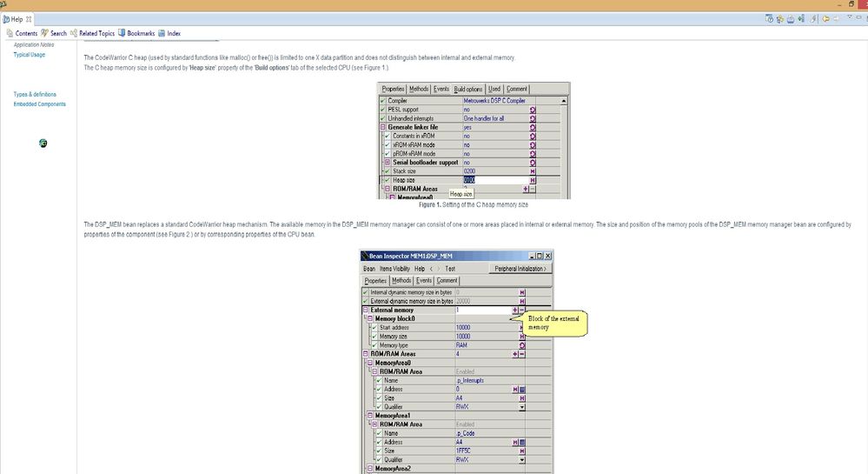Click the 1FF5C size value
Screen dimensions: 868x474
463,451
